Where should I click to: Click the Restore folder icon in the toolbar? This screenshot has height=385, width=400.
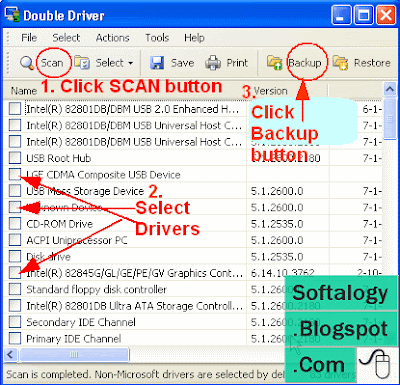pos(340,63)
